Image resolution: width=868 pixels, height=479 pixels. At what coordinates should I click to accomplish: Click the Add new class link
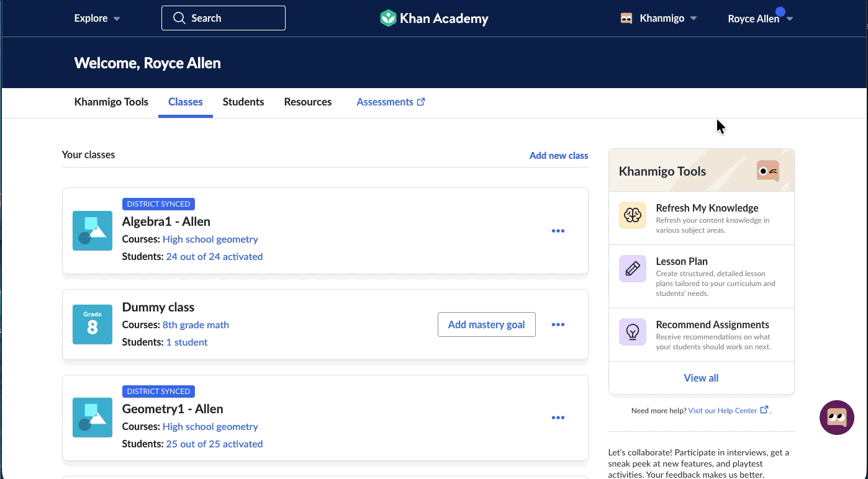click(559, 155)
